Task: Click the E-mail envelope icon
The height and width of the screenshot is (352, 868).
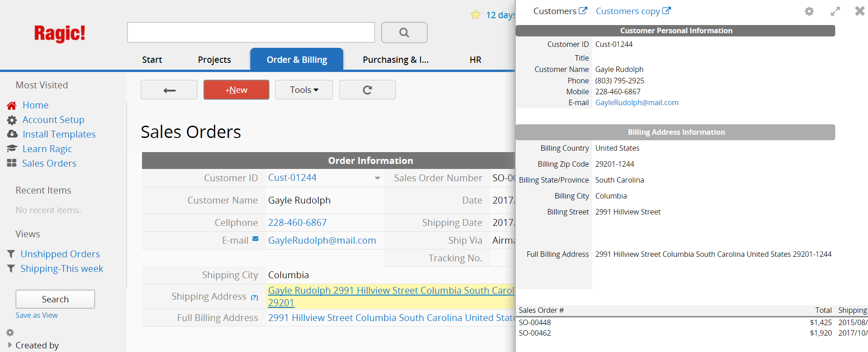Action: (255, 239)
